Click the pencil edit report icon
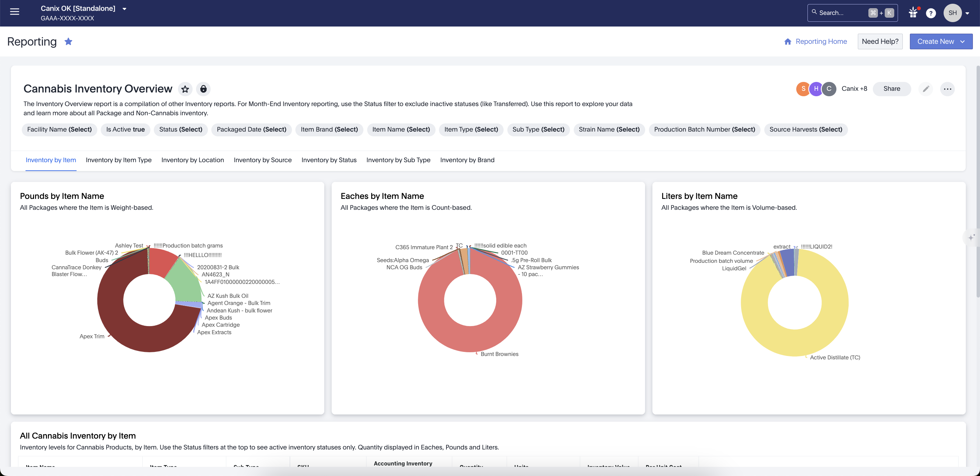Viewport: 980px width, 476px height. coord(926,89)
